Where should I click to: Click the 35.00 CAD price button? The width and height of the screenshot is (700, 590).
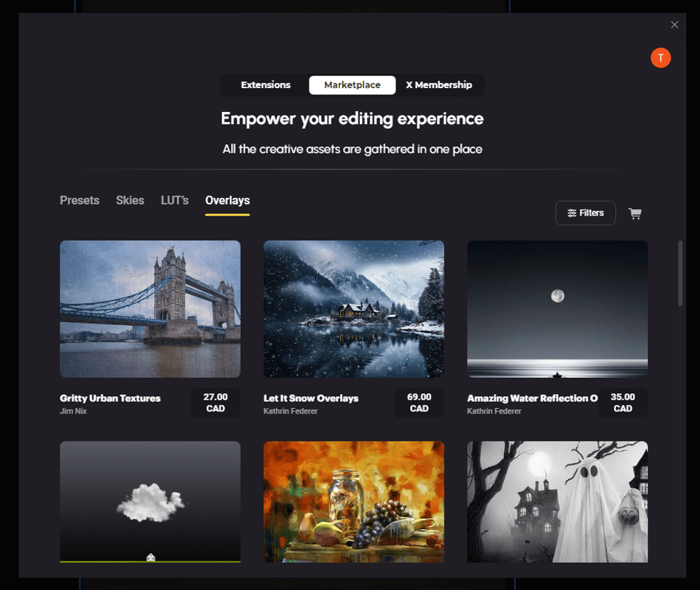click(x=623, y=402)
